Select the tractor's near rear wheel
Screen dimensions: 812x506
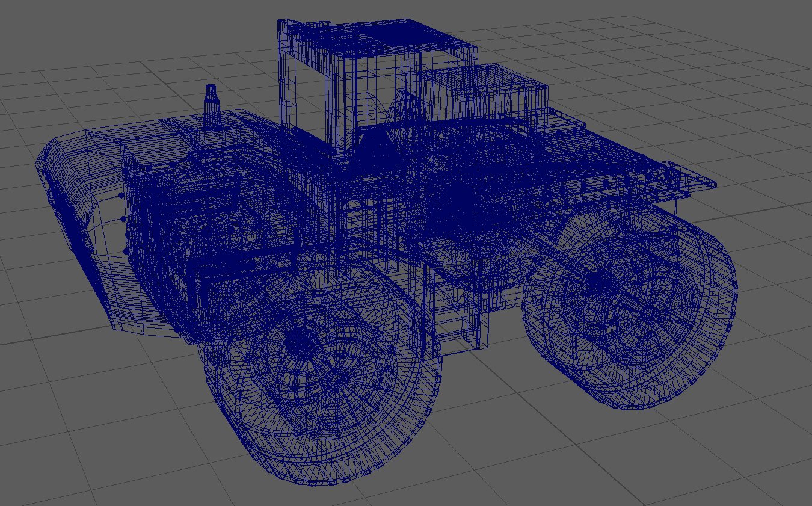(629, 305)
